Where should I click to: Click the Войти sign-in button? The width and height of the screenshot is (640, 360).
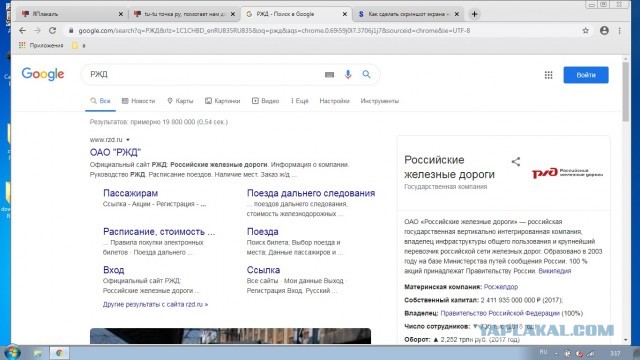(586, 75)
